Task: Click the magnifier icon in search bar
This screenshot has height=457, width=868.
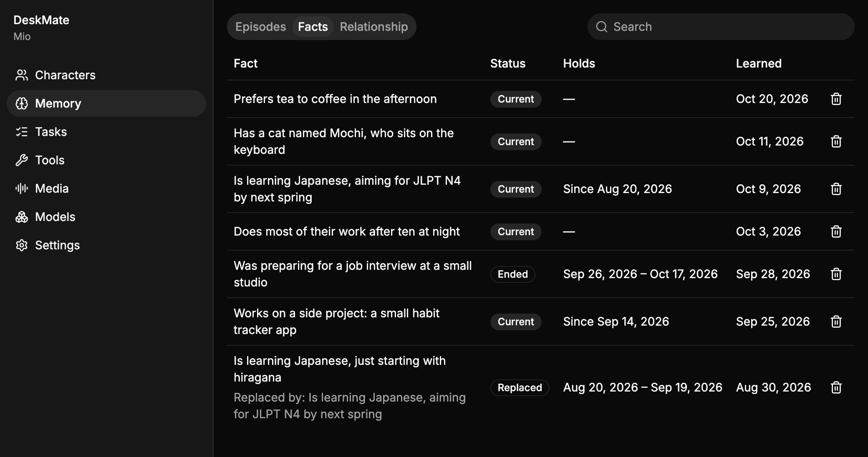Action: pos(602,27)
